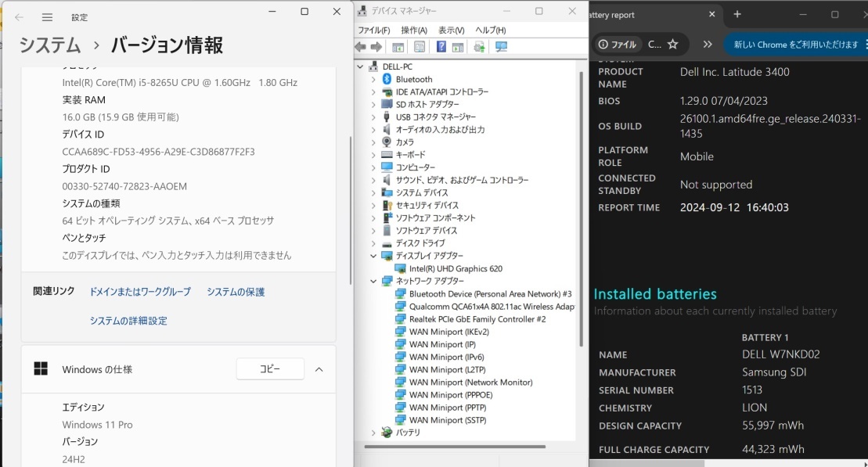
Task: Click the バッテリ battery icon in the device tree
Action: tap(387, 433)
